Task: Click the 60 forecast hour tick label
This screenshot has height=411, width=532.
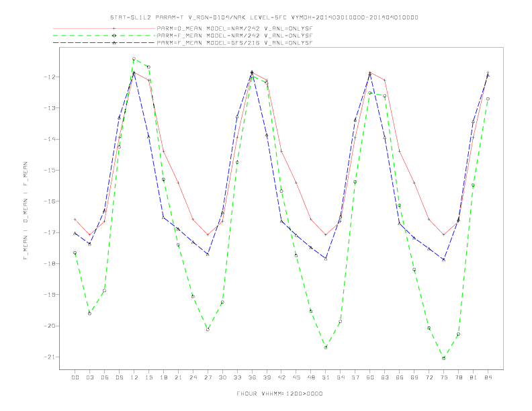Action: click(x=370, y=377)
